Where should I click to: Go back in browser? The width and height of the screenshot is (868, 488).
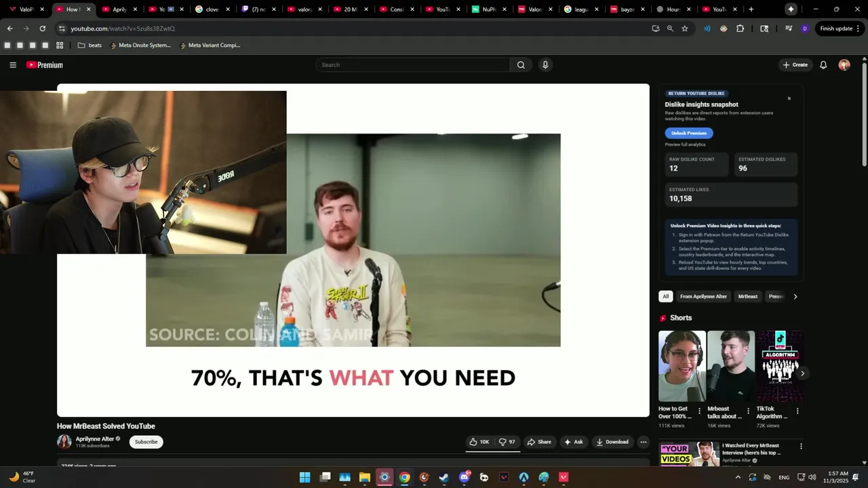9,28
